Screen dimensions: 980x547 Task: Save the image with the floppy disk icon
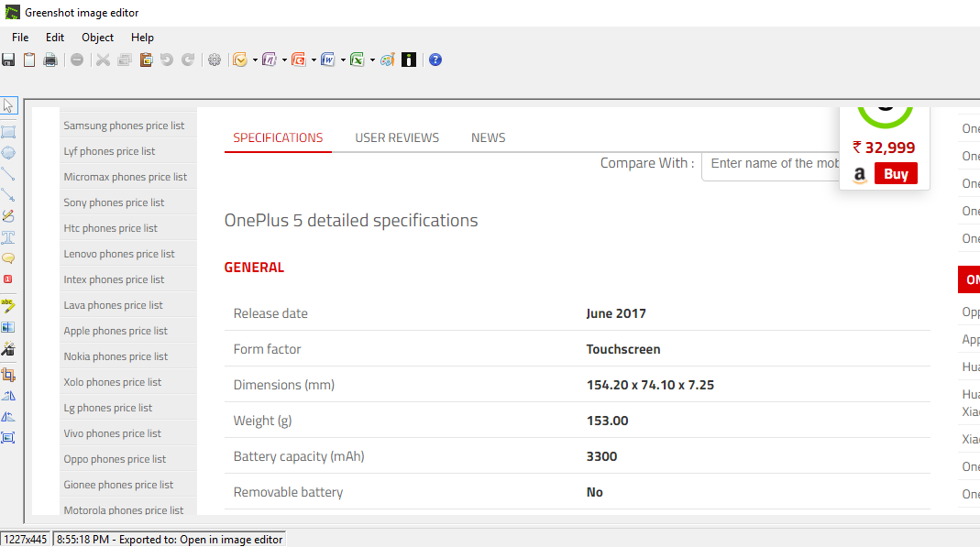tap(8, 60)
